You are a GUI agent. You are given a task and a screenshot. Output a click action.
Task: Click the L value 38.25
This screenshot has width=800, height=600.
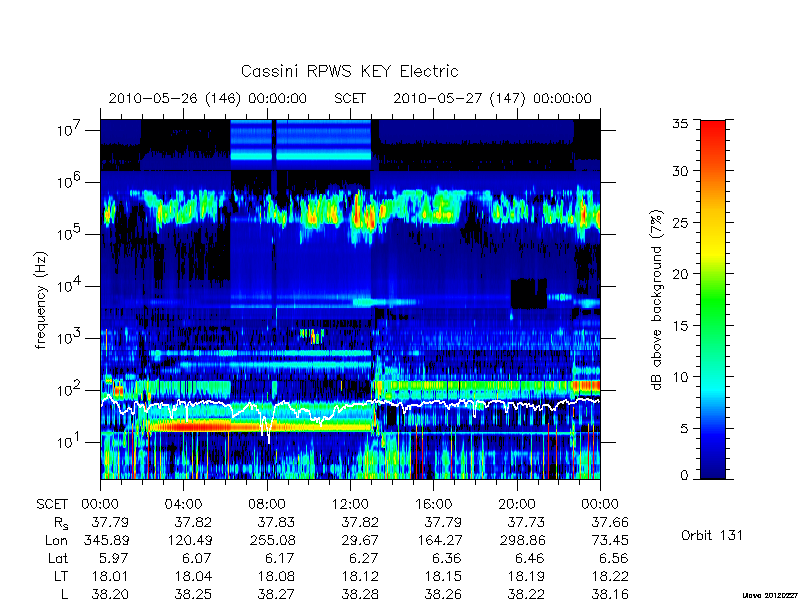click(193, 594)
